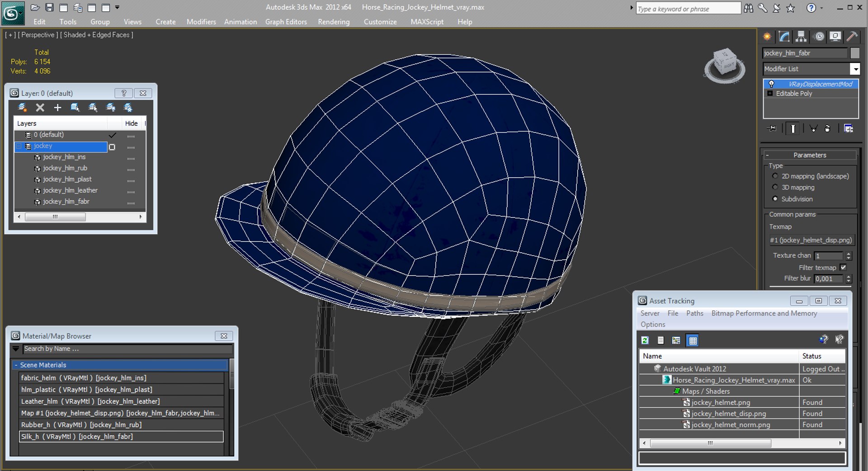Click the keyword search field
Viewport: 868px width, 471px height.
point(688,9)
